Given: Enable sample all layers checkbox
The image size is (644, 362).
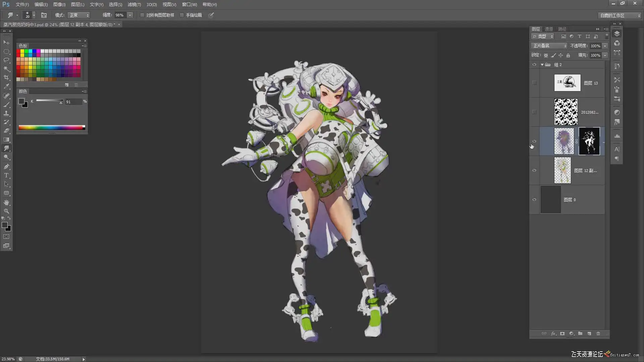Looking at the screenshot, I should click(142, 15).
